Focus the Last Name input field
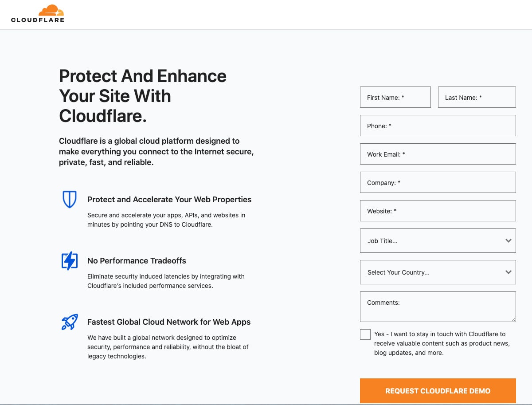Image resolution: width=532 pixels, height=405 pixels. [477, 97]
